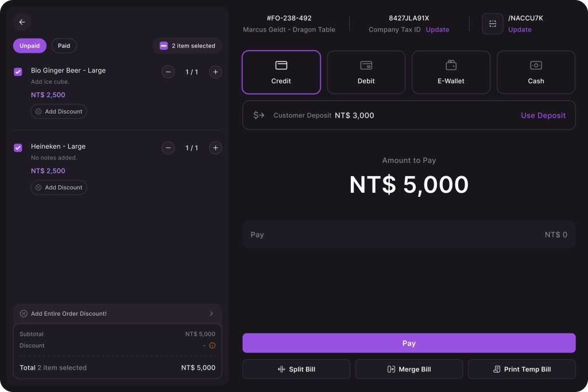Click the scan code icon button
This screenshot has height=392, width=588.
coord(493,24)
